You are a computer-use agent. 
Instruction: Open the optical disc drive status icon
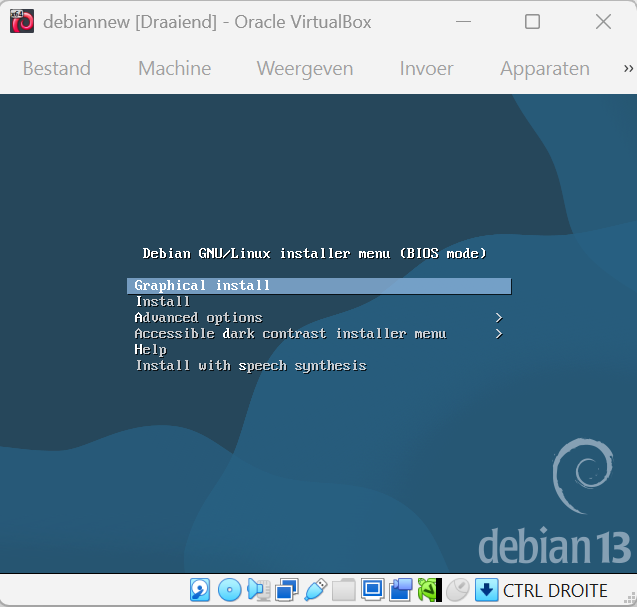coord(230,590)
